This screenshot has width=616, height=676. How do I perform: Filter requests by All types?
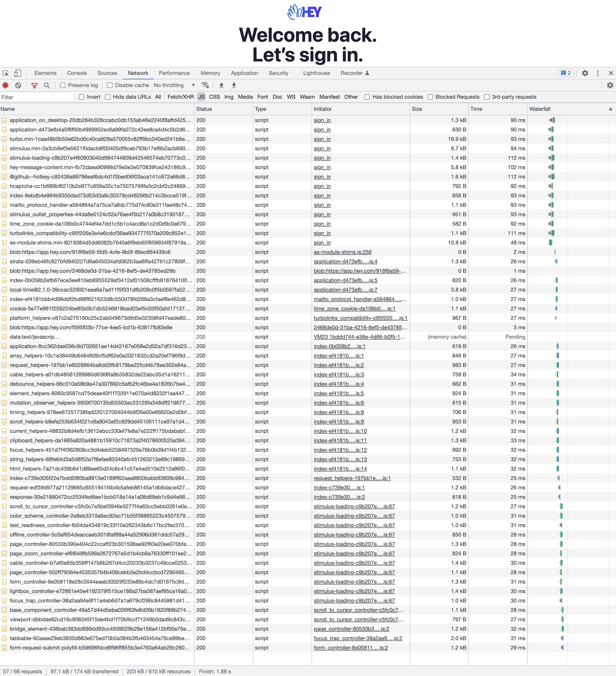[158, 97]
